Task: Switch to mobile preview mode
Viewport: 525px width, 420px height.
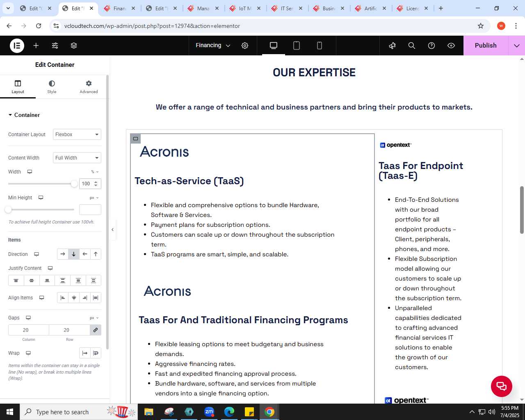Action: point(320,46)
